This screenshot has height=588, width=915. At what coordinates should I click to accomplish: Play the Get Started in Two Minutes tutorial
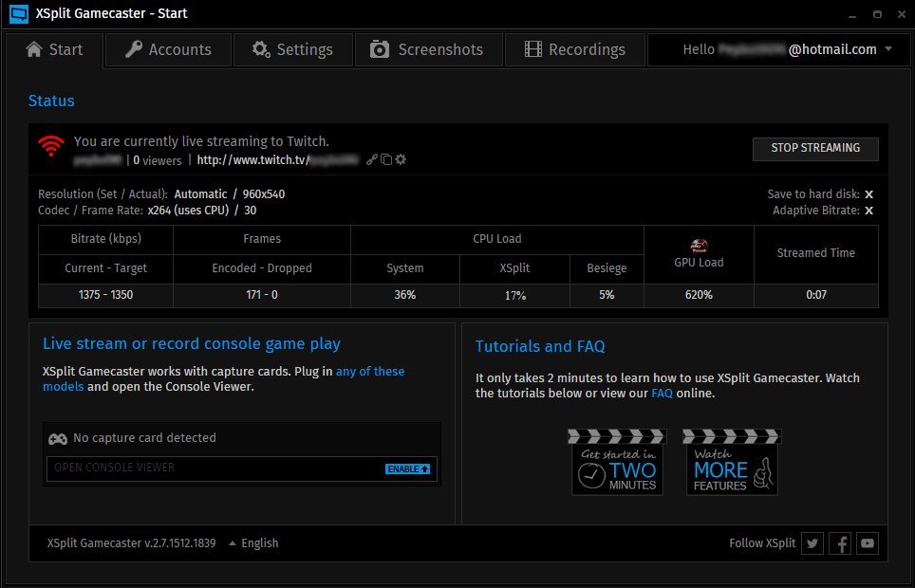[617, 462]
